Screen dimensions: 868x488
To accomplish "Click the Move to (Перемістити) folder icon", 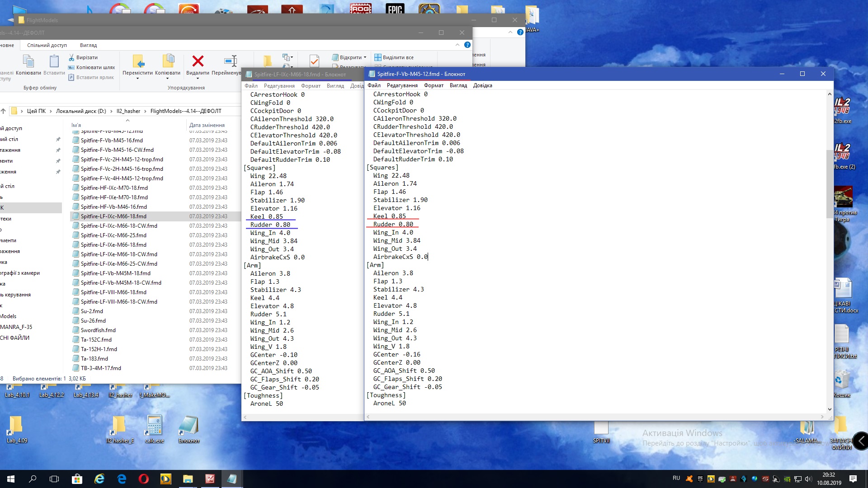I will (137, 61).
